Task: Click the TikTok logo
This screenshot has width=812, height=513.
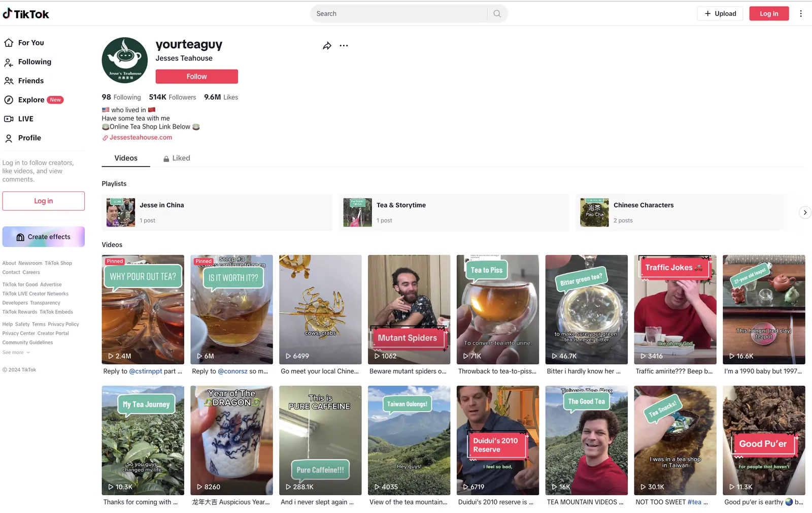Action: [x=26, y=14]
